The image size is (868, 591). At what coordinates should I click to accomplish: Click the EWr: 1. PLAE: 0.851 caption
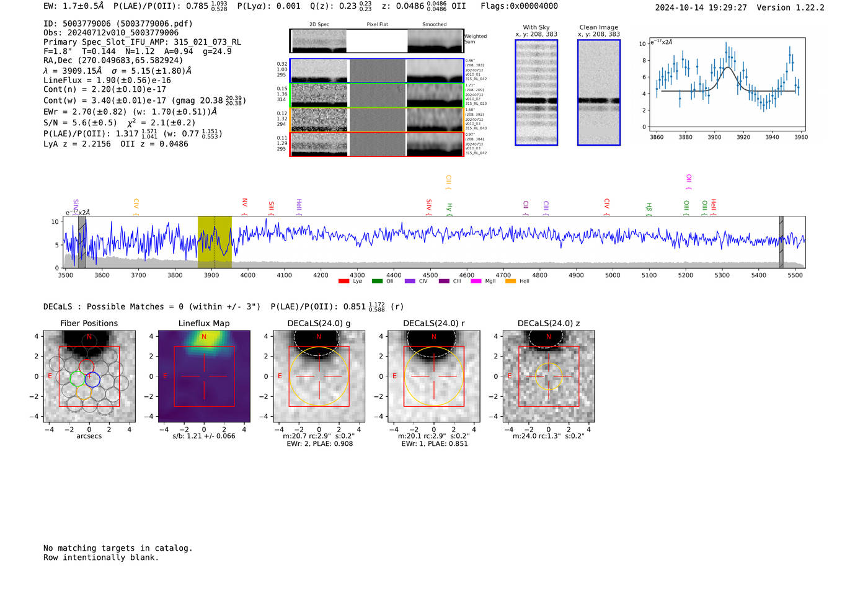(x=435, y=444)
